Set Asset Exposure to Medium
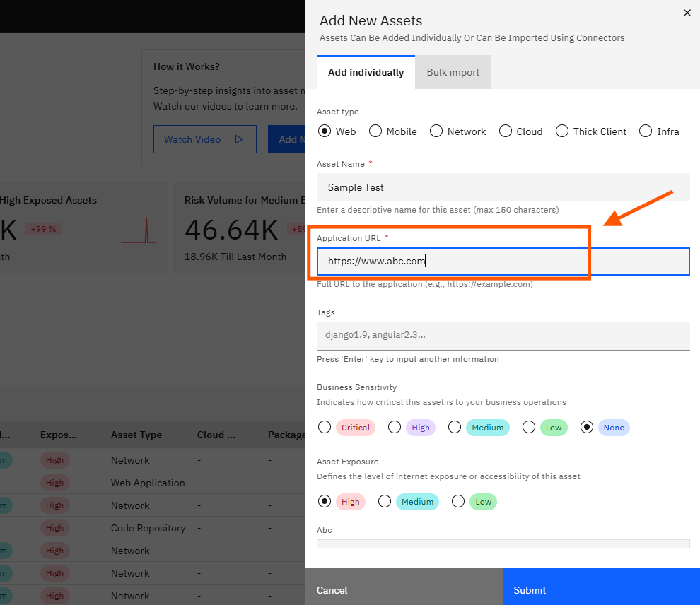This screenshot has width=700, height=605. tap(385, 502)
